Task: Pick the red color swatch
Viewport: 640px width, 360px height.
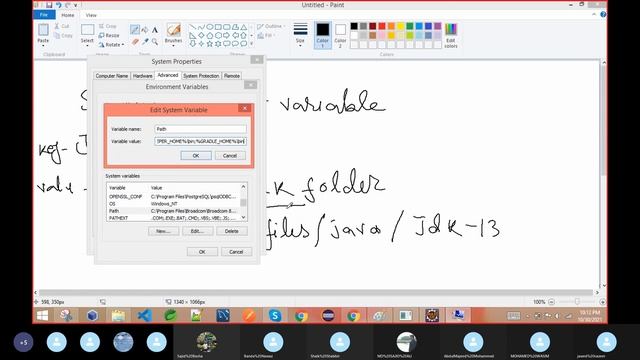Action: [382, 26]
